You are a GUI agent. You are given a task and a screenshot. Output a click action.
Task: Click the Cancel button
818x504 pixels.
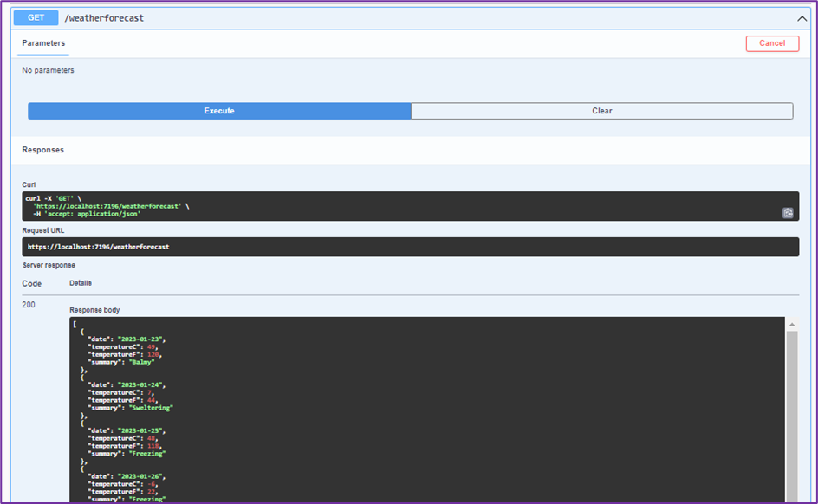pos(772,43)
